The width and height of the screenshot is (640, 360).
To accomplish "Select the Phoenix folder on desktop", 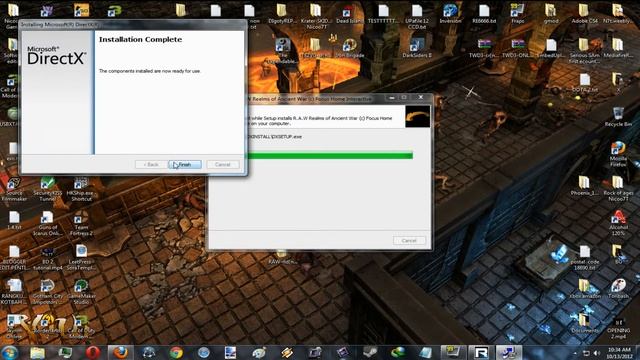I will (x=584, y=186).
